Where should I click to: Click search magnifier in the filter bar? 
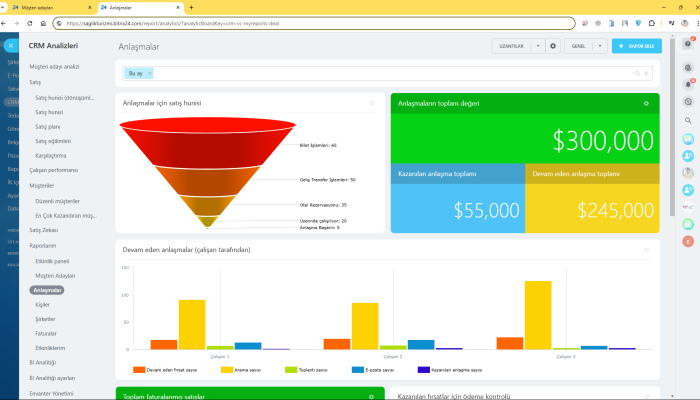pyautogui.click(x=637, y=73)
